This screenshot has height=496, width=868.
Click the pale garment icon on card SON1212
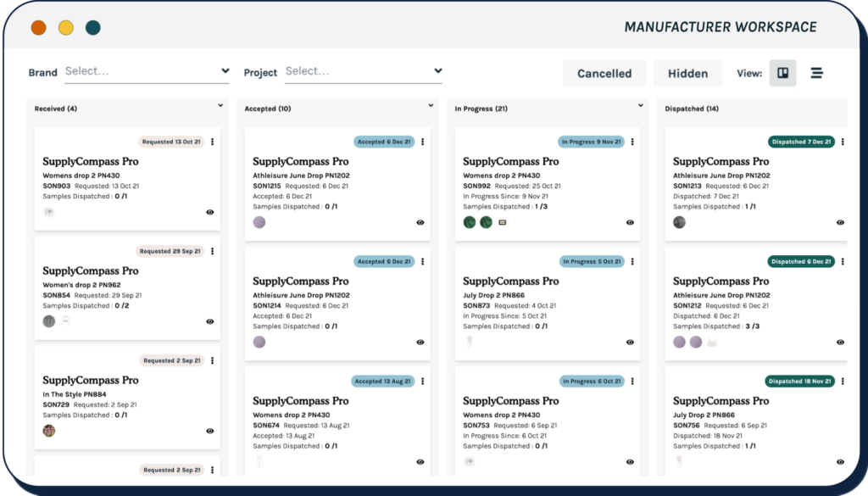[712, 342]
